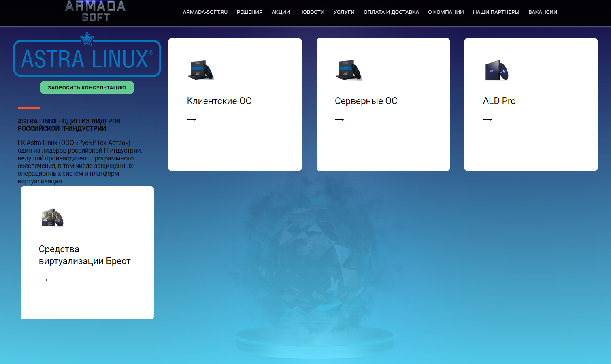Open the ALD Pro product box icon
The height and width of the screenshot is (364, 611).
coord(497,70)
